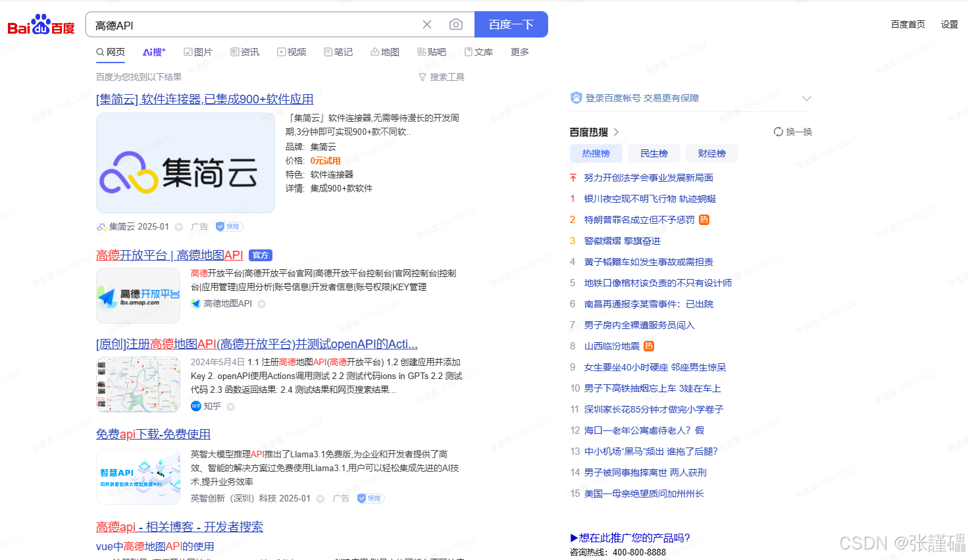Click the Baidu logo
The image size is (968, 560).
(41, 24)
